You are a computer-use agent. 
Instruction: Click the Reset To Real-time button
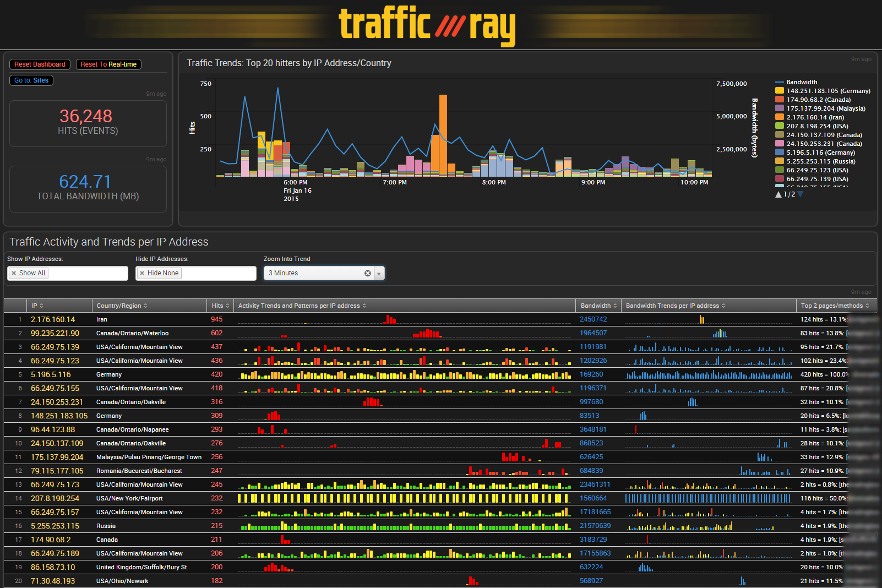(108, 64)
